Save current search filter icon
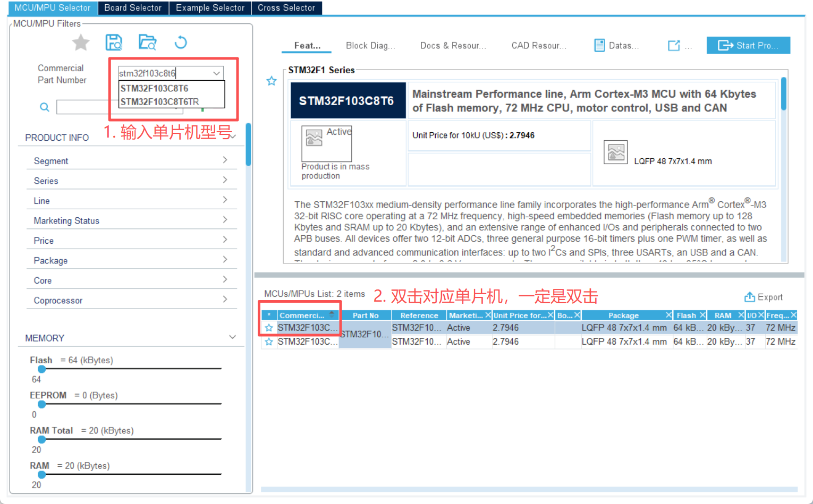Viewport: 813px width, 504px height. 114,42
